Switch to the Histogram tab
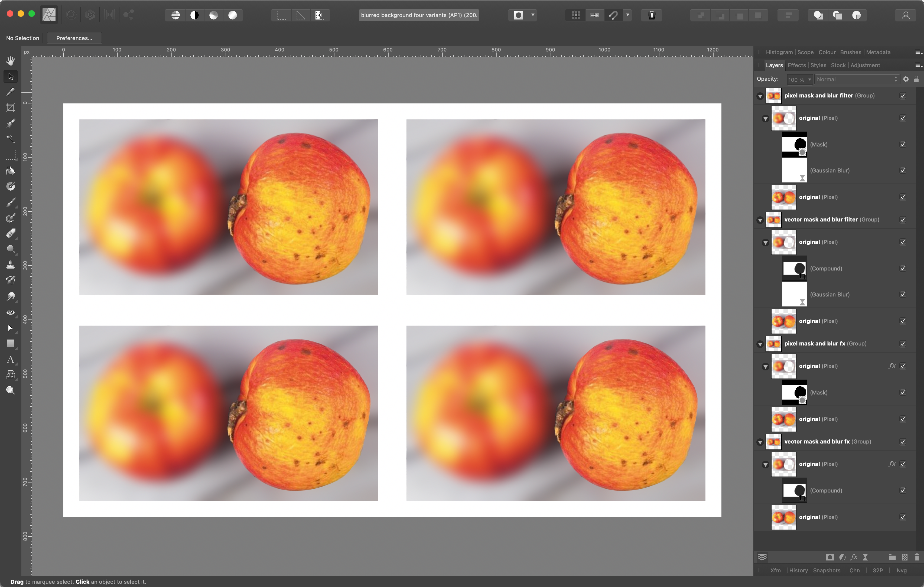924x587 pixels. pyautogui.click(x=779, y=52)
